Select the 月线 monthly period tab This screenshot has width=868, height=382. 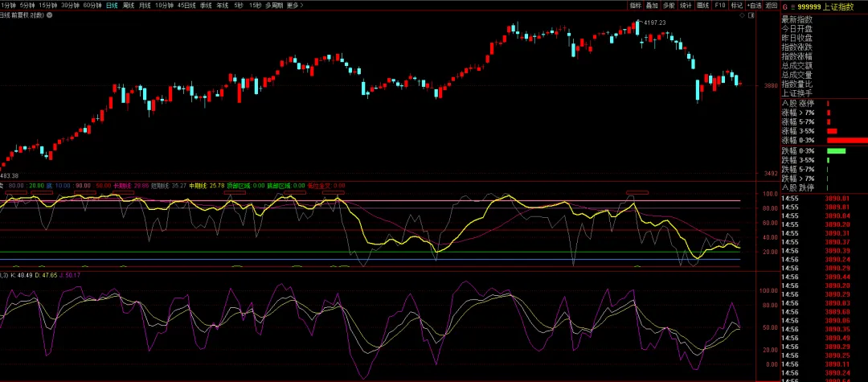click(145, 5)
